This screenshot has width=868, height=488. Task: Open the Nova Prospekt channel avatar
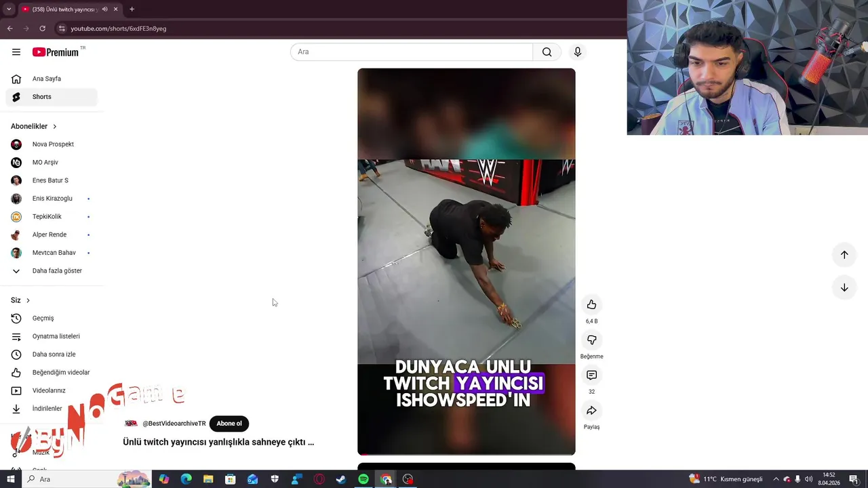(x=16, y=144)
